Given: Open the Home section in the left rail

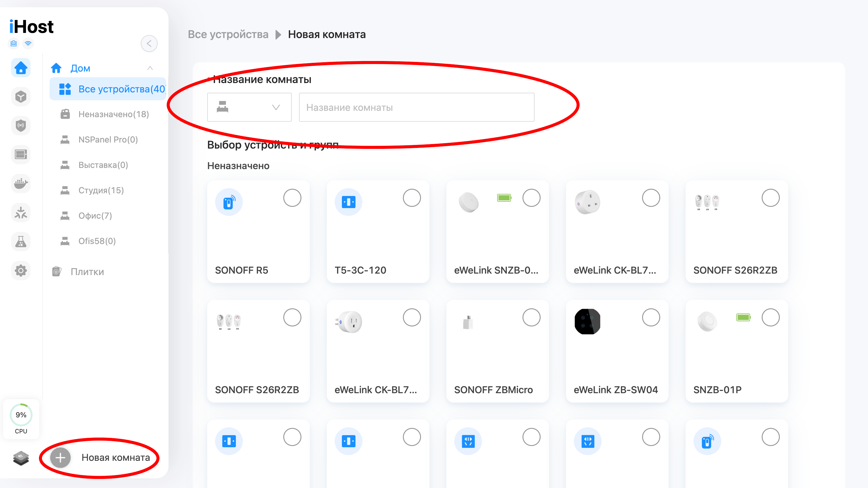Looking at the screenshot, I should pos(21,68).
